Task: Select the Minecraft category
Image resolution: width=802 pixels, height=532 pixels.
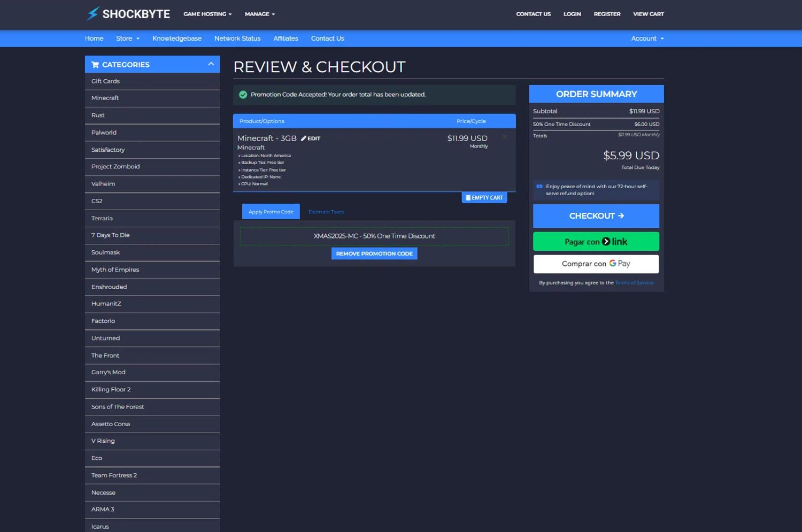Action: 152,98
